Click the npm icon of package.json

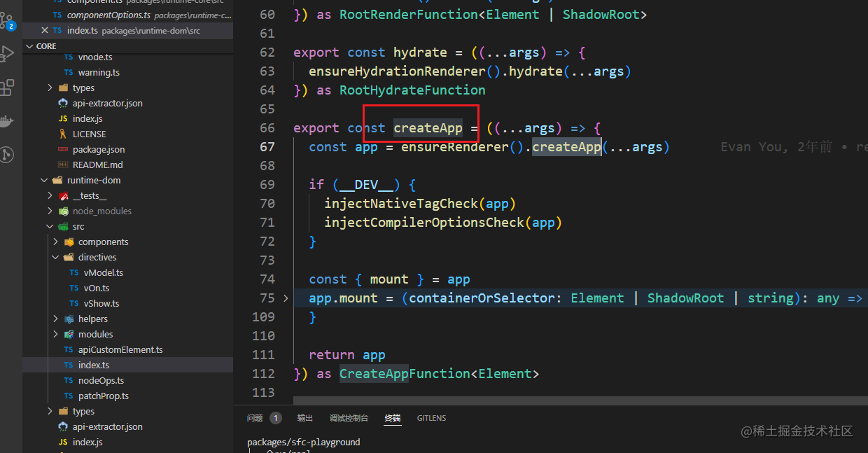[x=63, y=150]
